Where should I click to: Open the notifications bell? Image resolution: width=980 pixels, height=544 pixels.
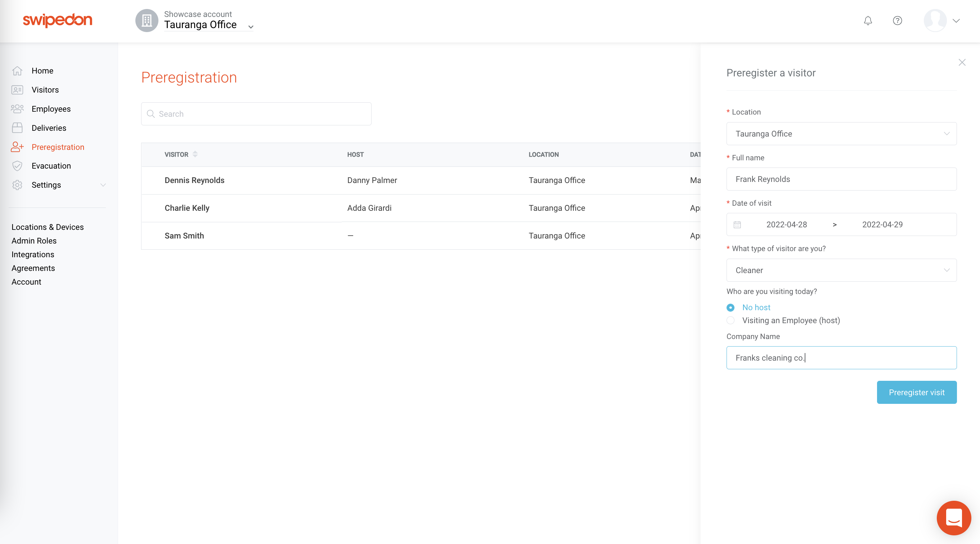(x=868, y=21)
